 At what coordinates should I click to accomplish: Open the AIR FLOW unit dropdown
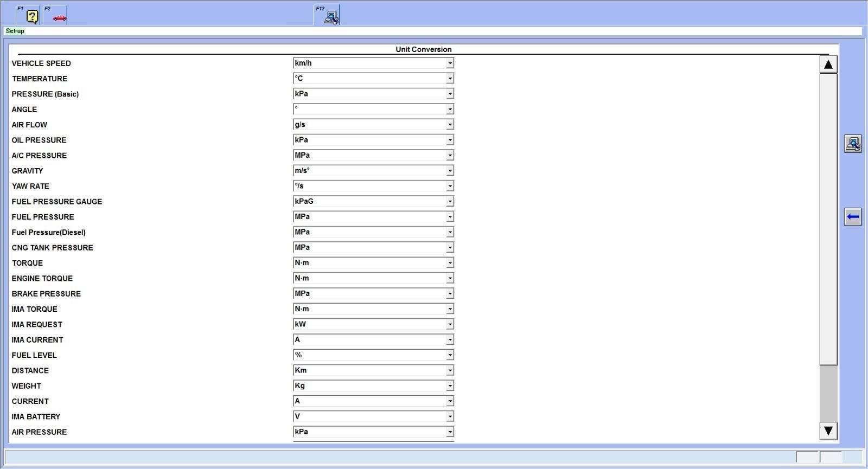coord(373,124)
